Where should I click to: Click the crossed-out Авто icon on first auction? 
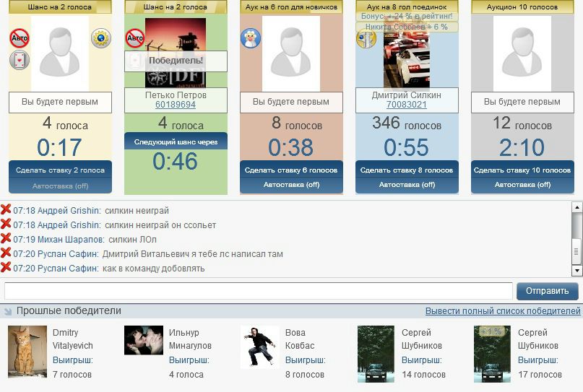coord(20,38)
